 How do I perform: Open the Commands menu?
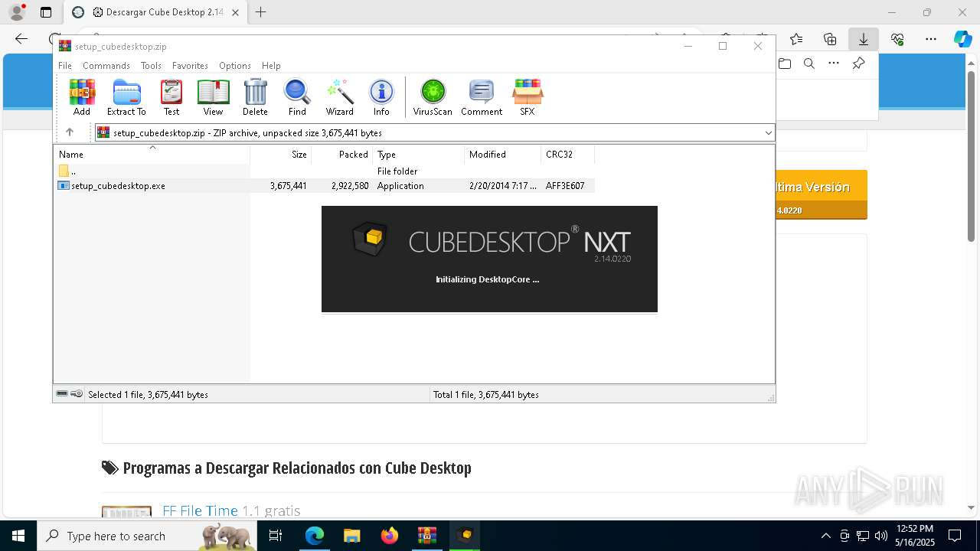tap(106, 66)
